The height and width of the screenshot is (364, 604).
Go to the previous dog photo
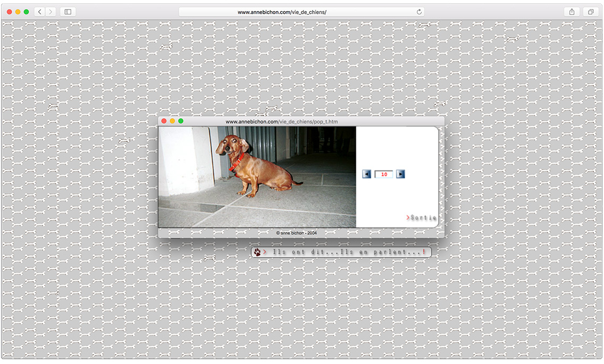(366, 174)
